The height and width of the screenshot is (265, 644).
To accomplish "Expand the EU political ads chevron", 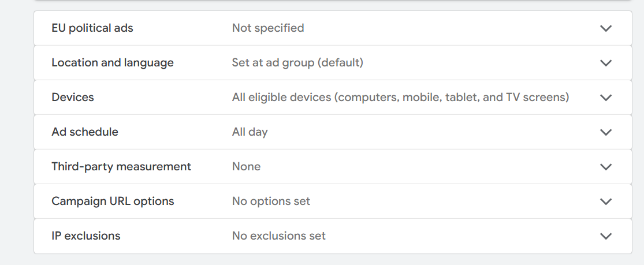I will pyautogui.click(x=605, y=28).
